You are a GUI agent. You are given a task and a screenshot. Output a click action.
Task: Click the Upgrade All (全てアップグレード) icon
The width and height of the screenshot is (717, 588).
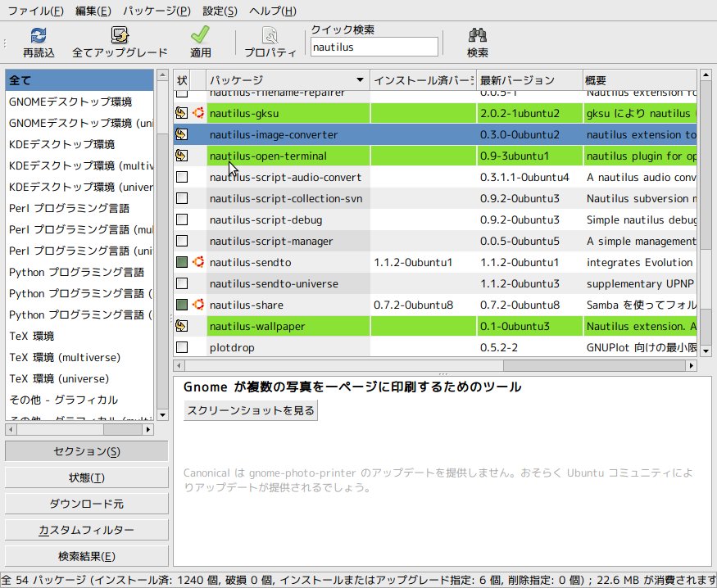tap(120, 35)
